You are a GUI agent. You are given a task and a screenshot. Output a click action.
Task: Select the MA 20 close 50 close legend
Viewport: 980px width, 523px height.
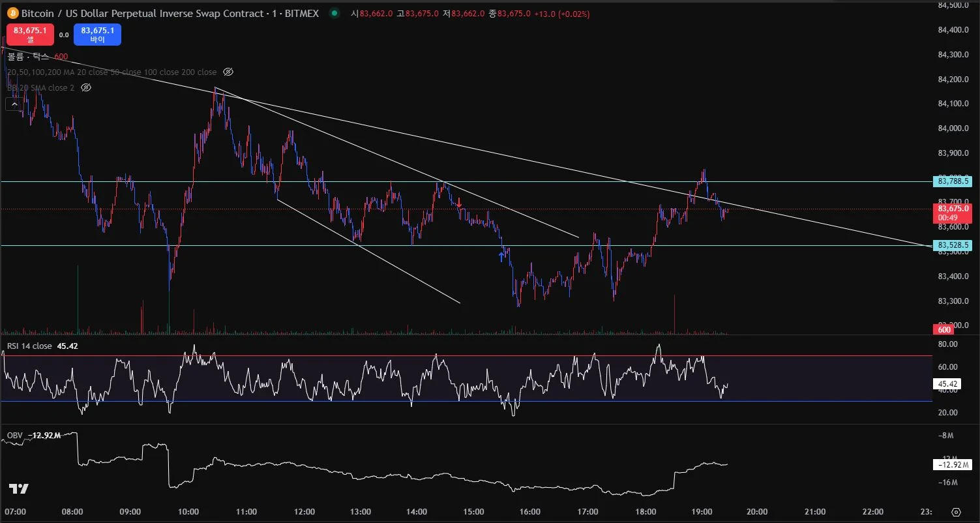112,72
